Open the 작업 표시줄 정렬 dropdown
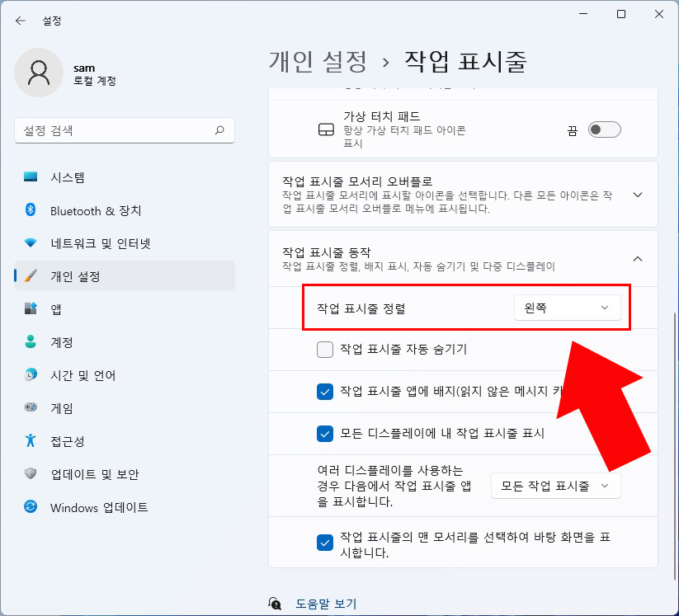 click(x=568, y=308)
